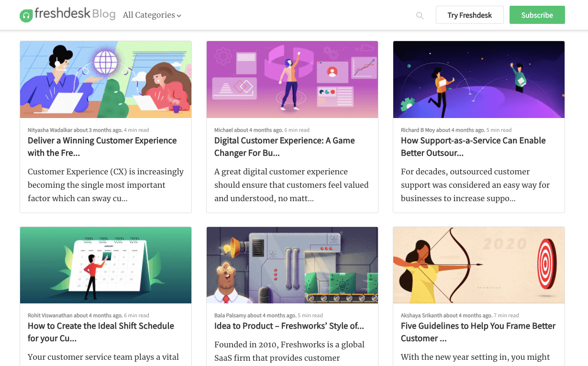Click author name Nityasha Wadalkar
The height and width of the screenshot is (366, 588).
click(x=50, y=130)
